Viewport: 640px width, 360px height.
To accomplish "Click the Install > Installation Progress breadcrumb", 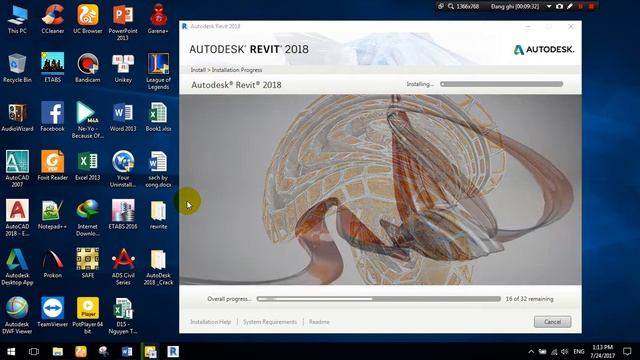I will pyautogui.click(x=227, y=70).
